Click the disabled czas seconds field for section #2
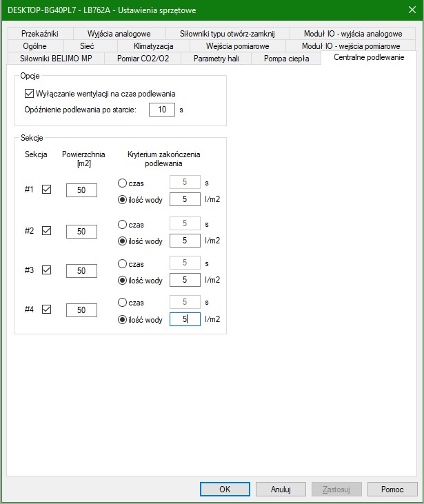The image size is (424, 504). point(185,223)
